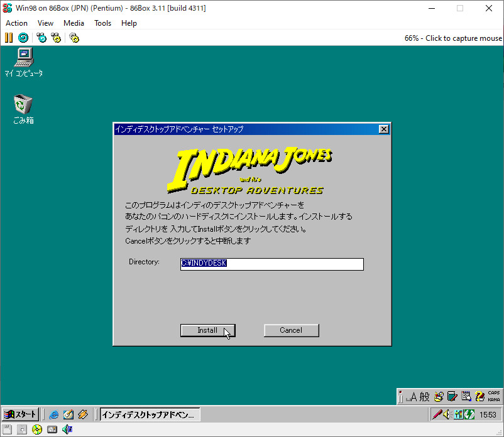Open the IME properties icon
504x437 pixels.
click(466, 397)
